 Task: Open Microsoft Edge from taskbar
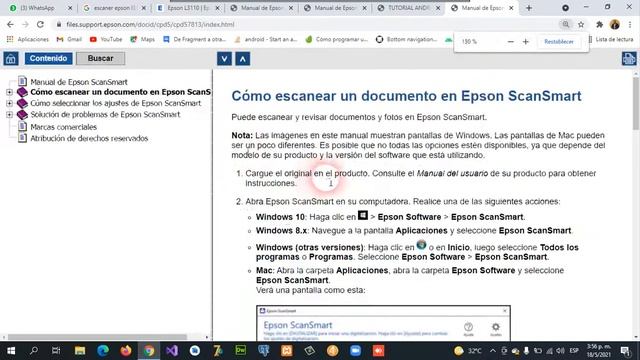click(x=103, y=351)
